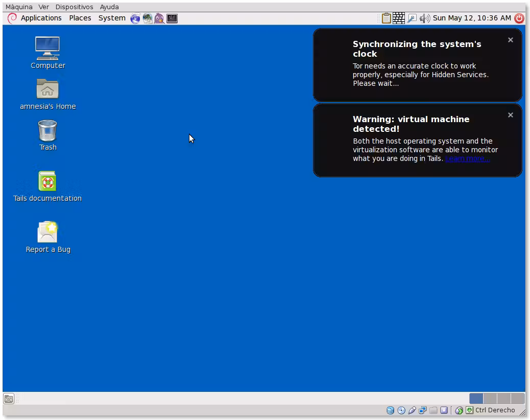Open the Places menu
This screenshot has height=420, width=530.
coord(80,18)
